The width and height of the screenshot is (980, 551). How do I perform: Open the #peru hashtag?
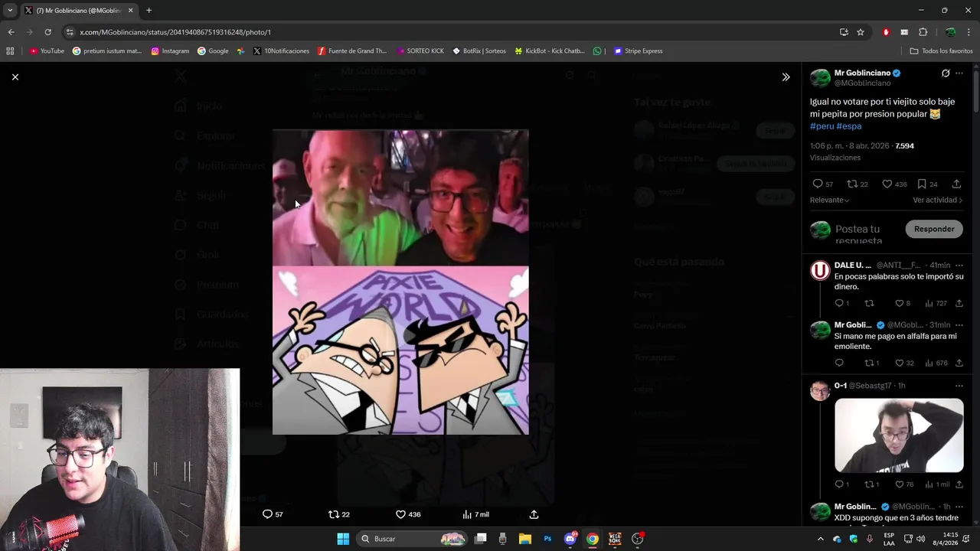coord(822,126)
